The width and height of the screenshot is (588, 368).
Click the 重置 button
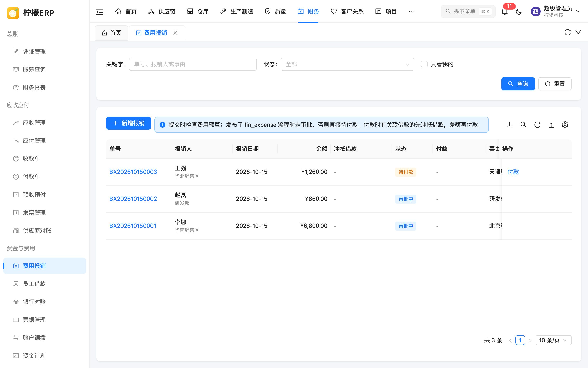point(555,84)
